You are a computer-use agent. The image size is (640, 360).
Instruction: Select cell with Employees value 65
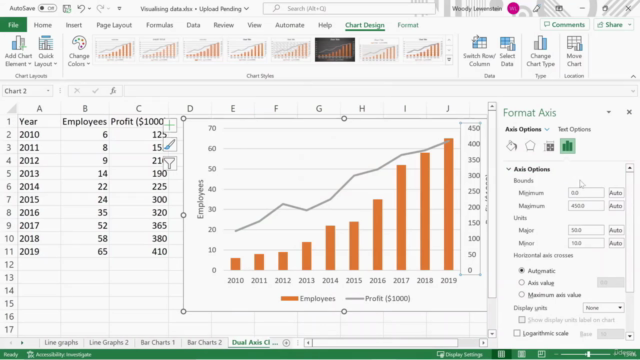pyautogui.click(x=85, y=251)
